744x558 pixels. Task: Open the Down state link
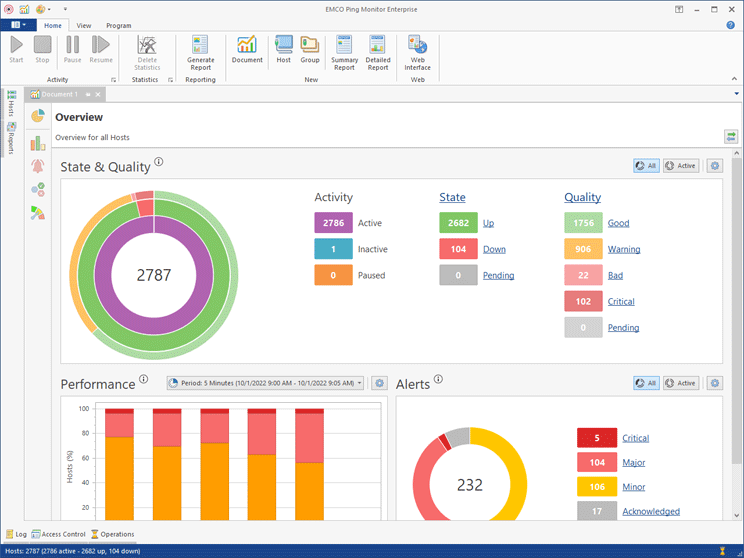coord(494,249)
